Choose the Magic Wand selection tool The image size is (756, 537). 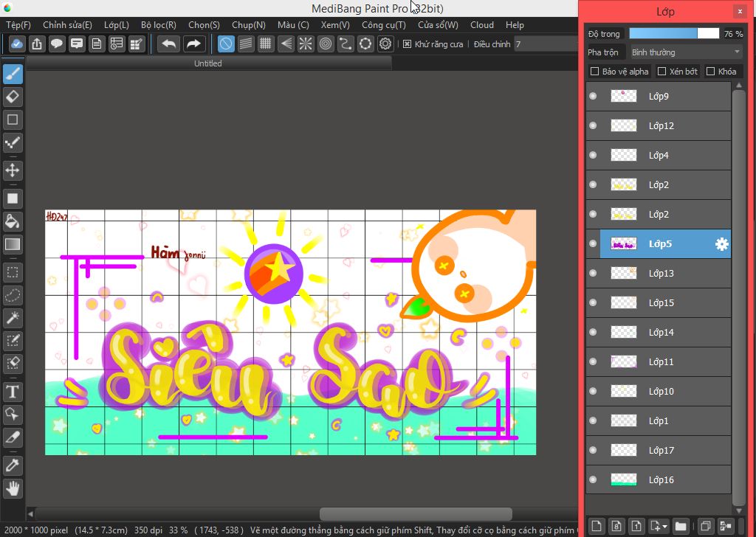click(x=13, y=317)
